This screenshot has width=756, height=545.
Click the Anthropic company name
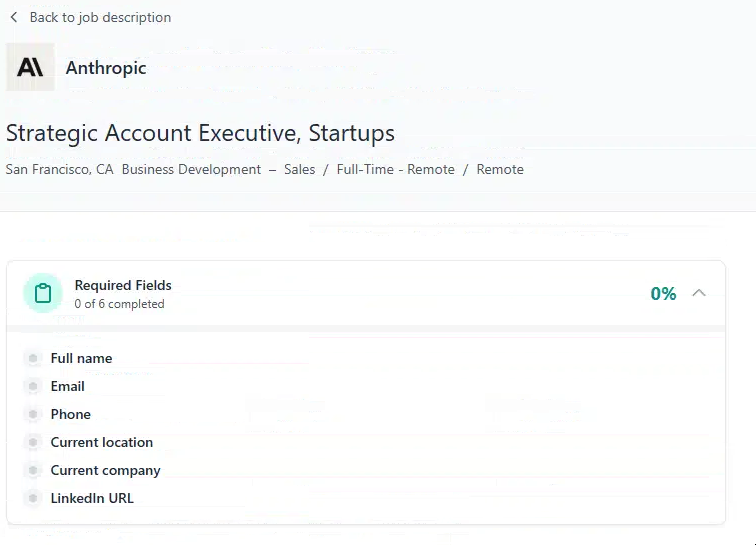click(x=106, y=68)
